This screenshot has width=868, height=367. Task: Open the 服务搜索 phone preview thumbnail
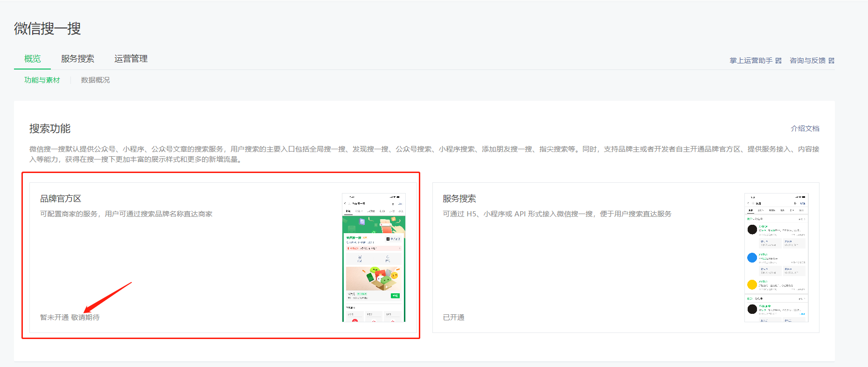777,257
